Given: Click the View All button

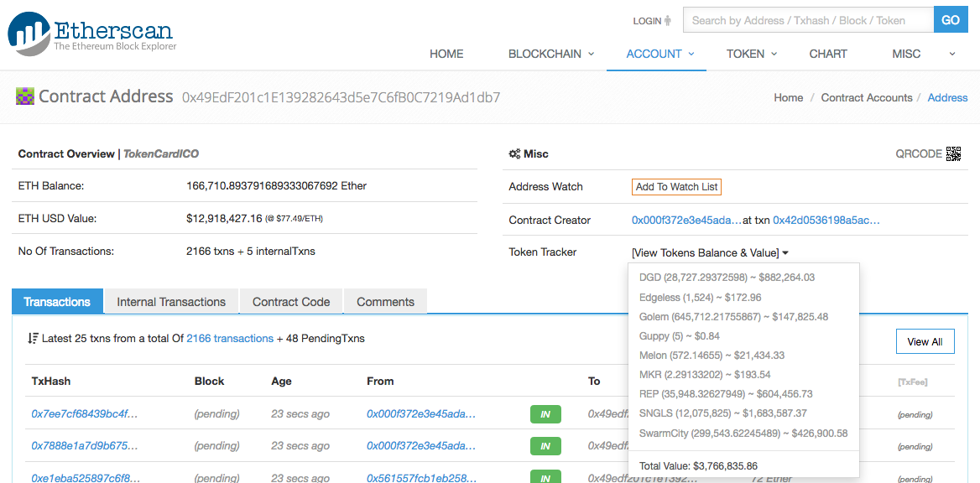Looking at the screenshot, I should click(925, 342).
